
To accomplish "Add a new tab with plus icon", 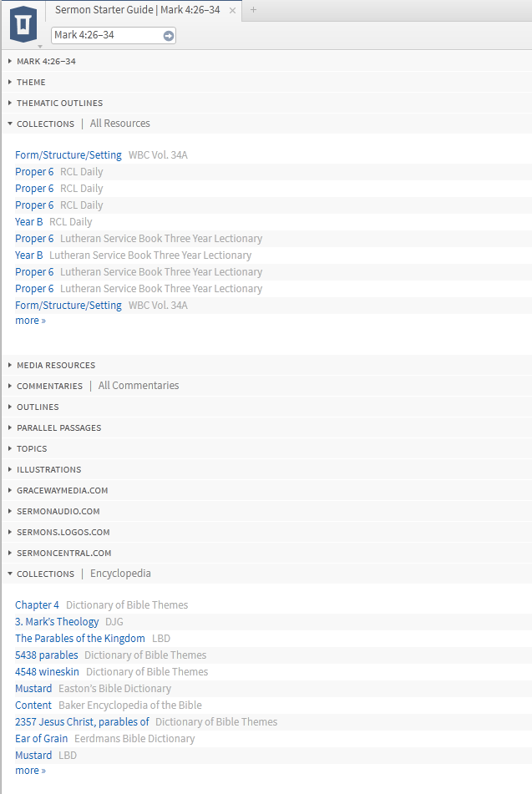I will coord(253,10).
